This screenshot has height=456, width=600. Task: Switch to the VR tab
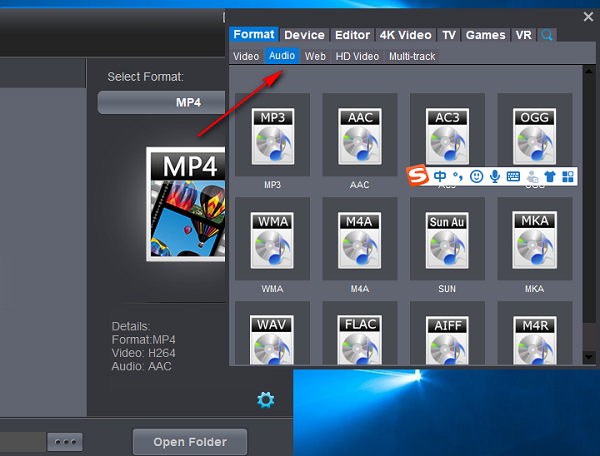click(x=523, y=35)
